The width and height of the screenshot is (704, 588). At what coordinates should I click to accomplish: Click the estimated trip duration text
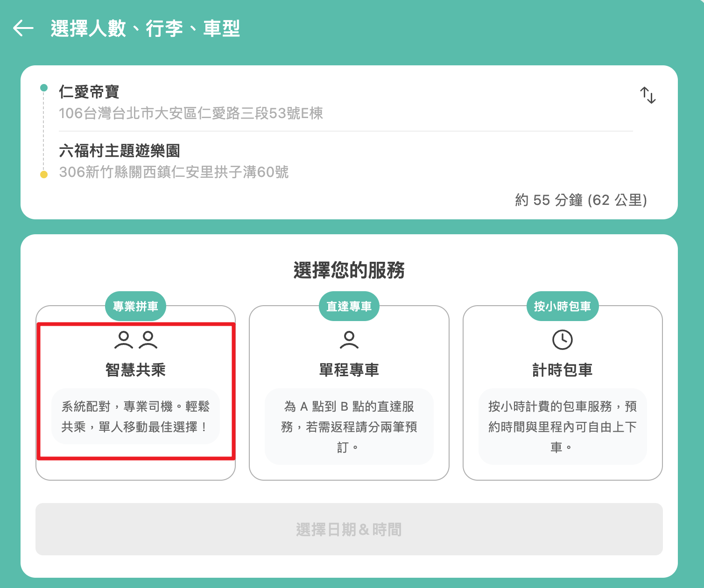point(580,200)
